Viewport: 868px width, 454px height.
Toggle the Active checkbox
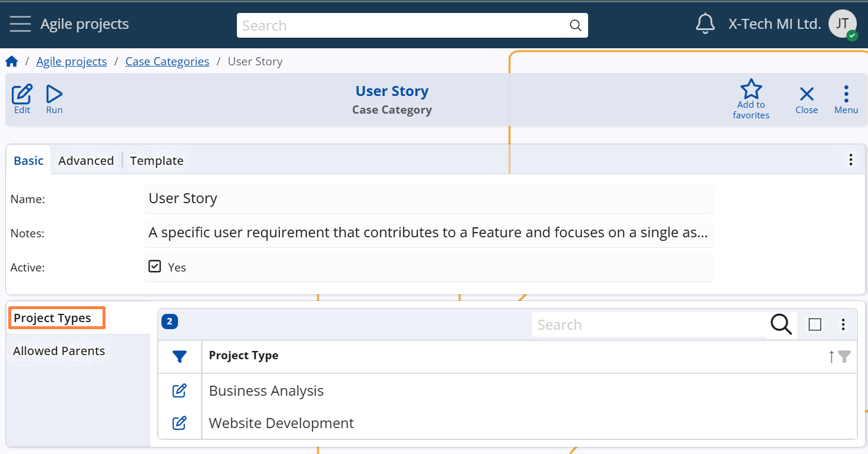[154, 267]
